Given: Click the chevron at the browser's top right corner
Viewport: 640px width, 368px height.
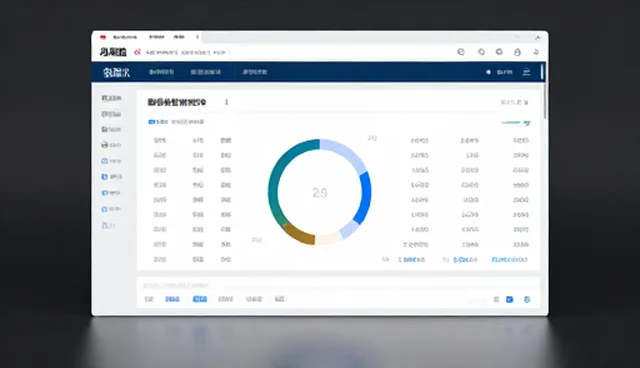Looking at the screenshot, I should point(538,38).
